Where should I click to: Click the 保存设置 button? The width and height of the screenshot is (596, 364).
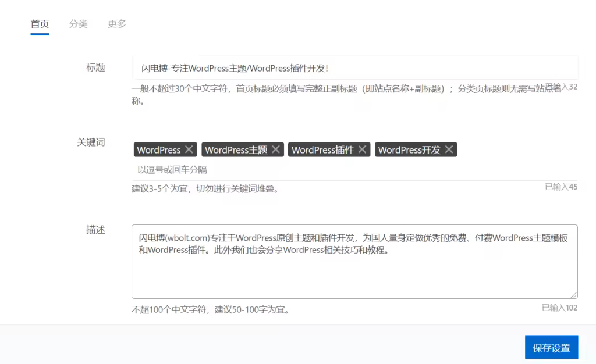coord(552,347)
